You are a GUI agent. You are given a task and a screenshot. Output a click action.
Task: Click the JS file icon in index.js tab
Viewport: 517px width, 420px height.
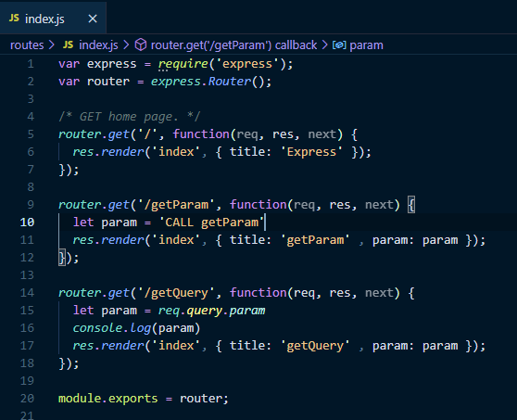(14, 19)
